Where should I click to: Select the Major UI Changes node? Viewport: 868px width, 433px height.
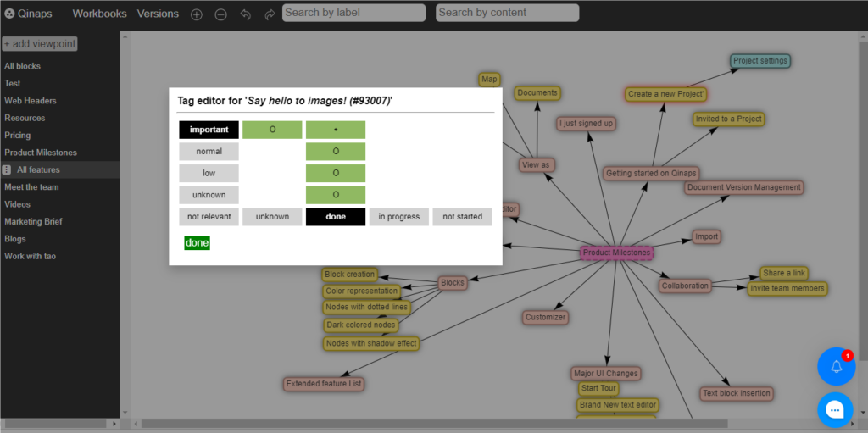coord(605,373)
